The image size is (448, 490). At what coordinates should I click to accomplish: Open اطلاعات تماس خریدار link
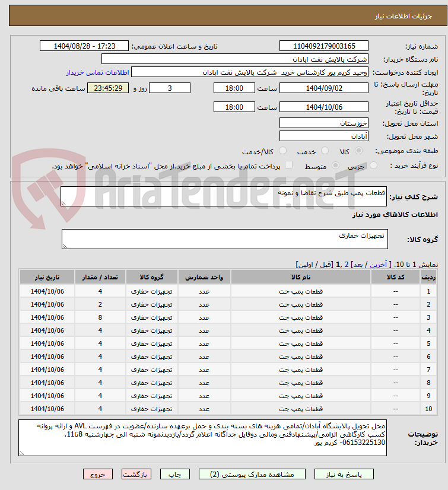tap(97, 72)
